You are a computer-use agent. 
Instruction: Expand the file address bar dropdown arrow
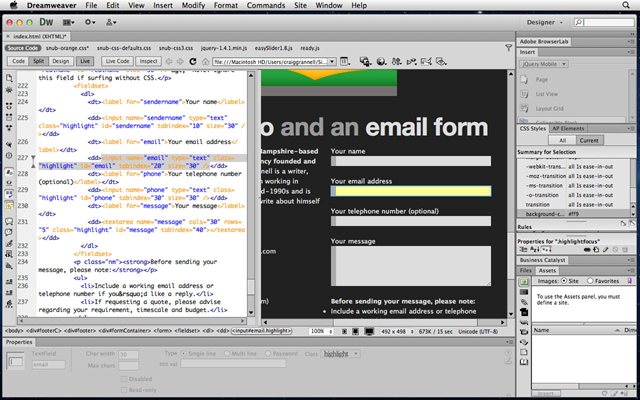tap(332, 62)
